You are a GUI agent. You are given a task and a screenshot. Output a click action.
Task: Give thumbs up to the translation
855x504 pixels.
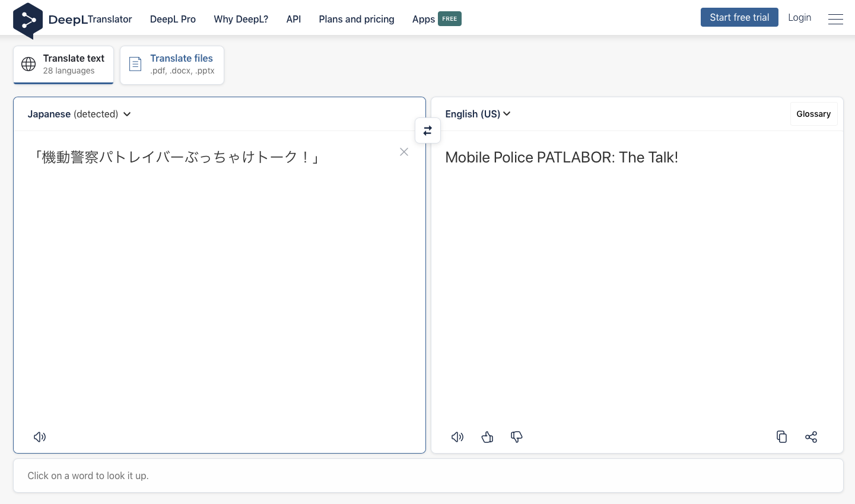tap(487, 437)
